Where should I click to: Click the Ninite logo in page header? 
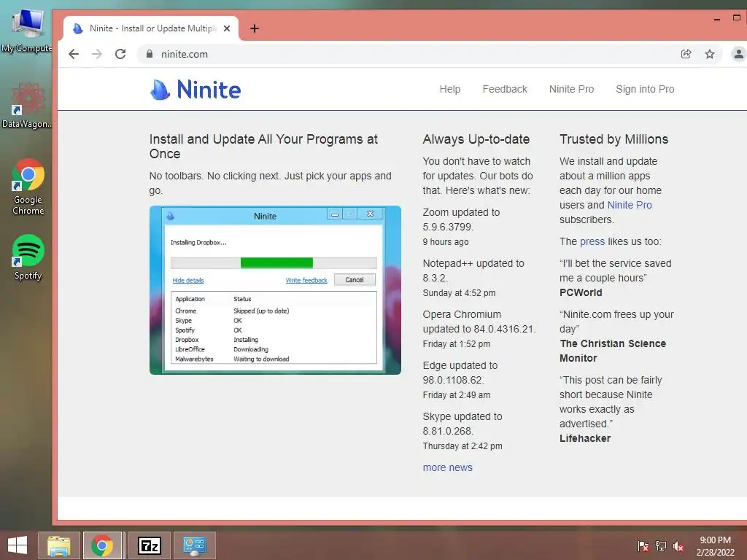196,90
